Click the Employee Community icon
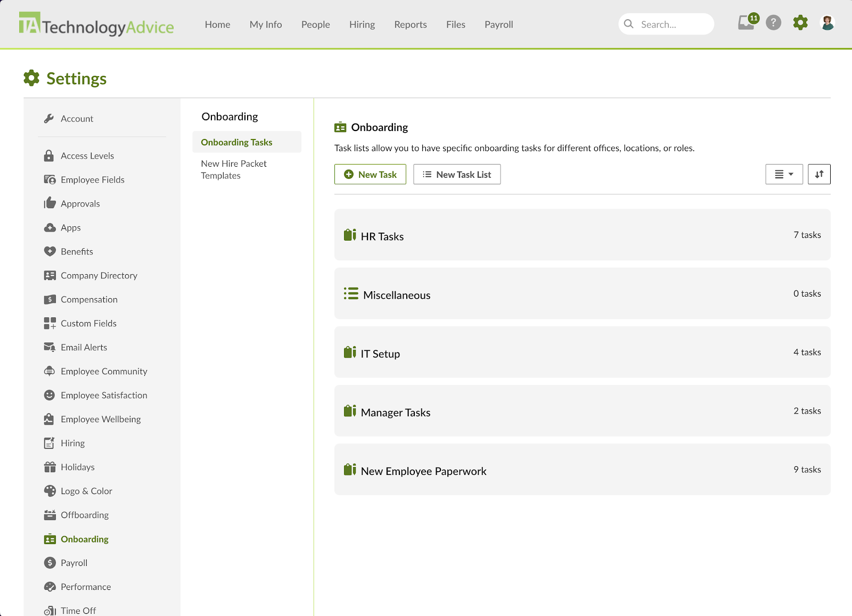This screenshot has height=616, width=852. coord(50,371)
